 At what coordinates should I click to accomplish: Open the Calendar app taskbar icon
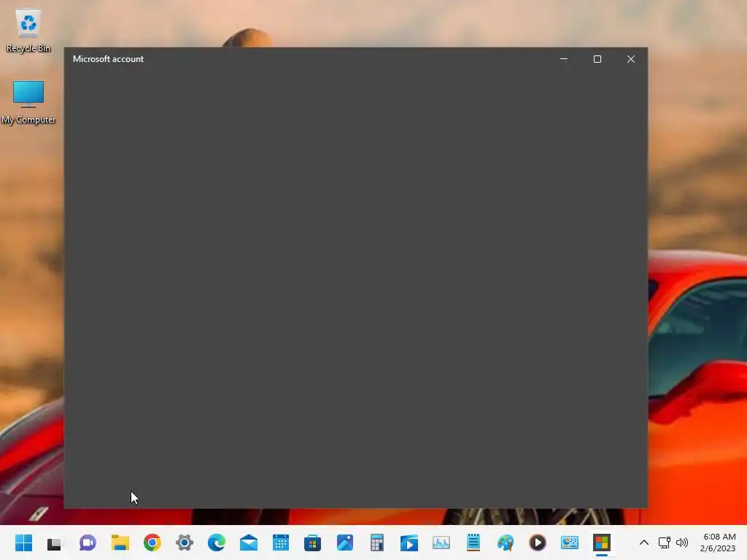coord(281,542)
